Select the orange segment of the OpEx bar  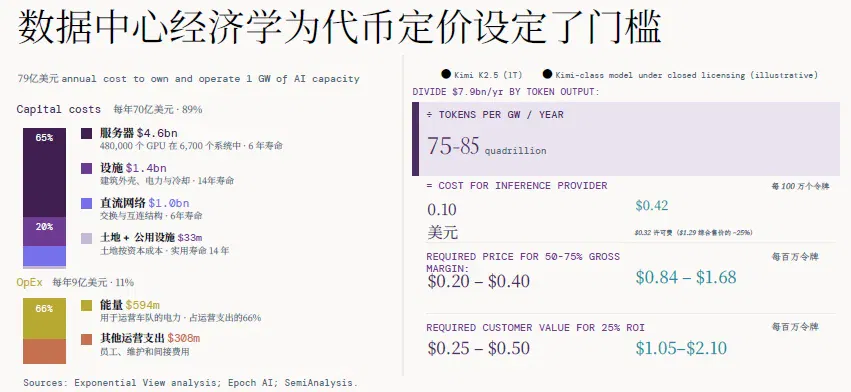coord(44,351)
